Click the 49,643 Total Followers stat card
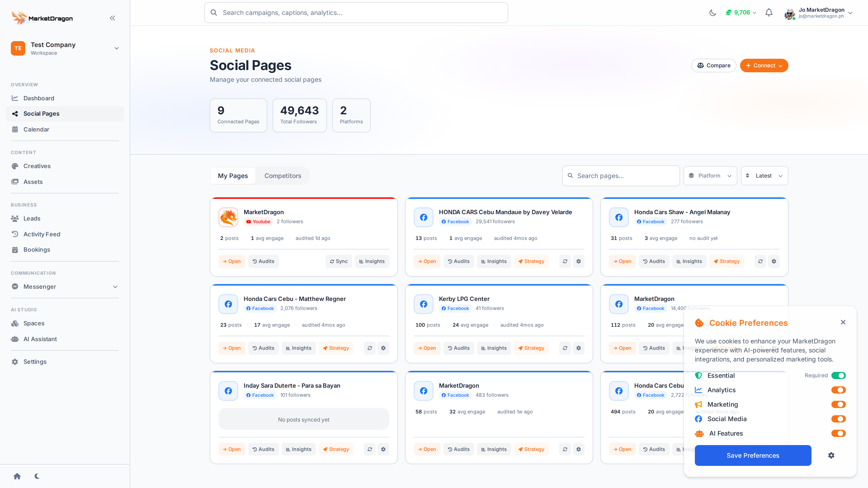Screen dimensions: 868x488 (x=300, y=115)
